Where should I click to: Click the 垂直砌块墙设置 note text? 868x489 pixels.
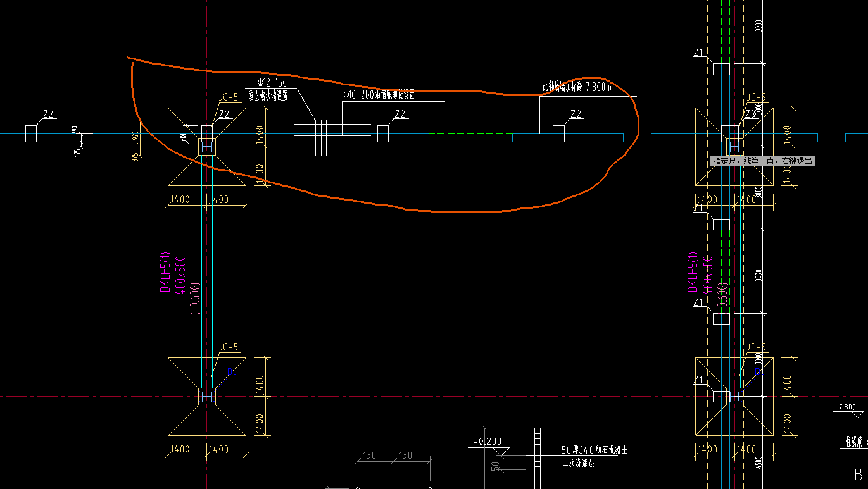coord(268,96)
